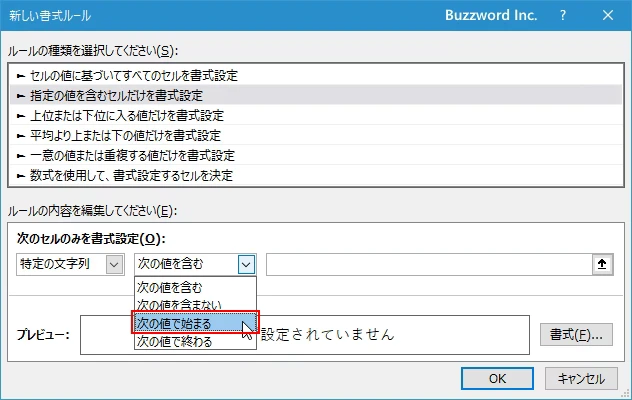Close the 新しい書式ルール dialog
The image size is (632, 400).
tap(608, 15)
